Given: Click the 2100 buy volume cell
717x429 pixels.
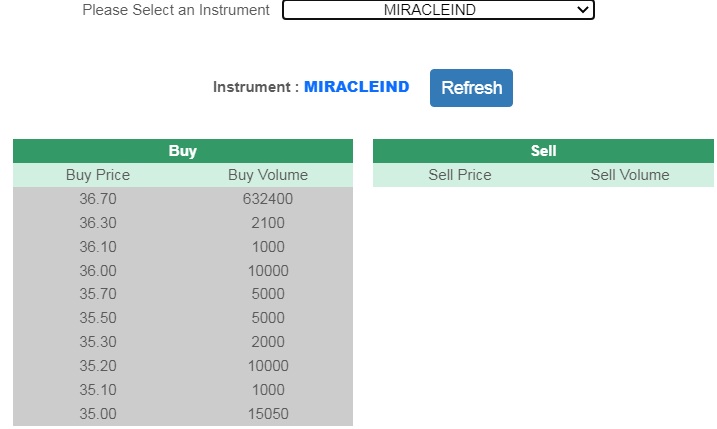Looking at the screenshot, I should (268, 223).
